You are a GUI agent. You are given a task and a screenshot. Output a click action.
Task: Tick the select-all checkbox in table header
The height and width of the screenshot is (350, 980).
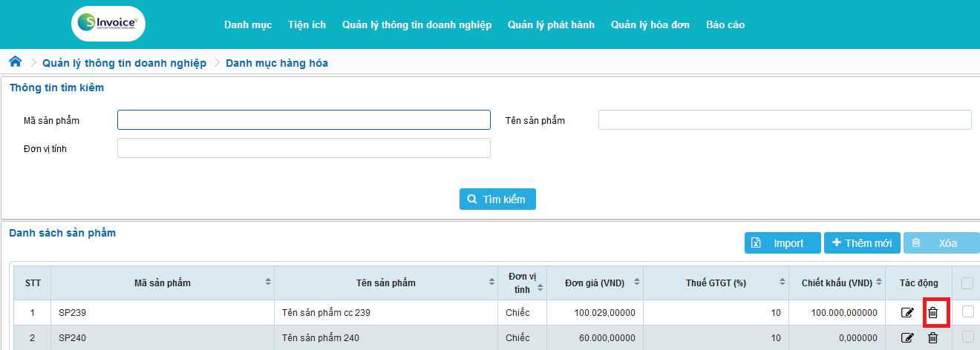(967, 283)
